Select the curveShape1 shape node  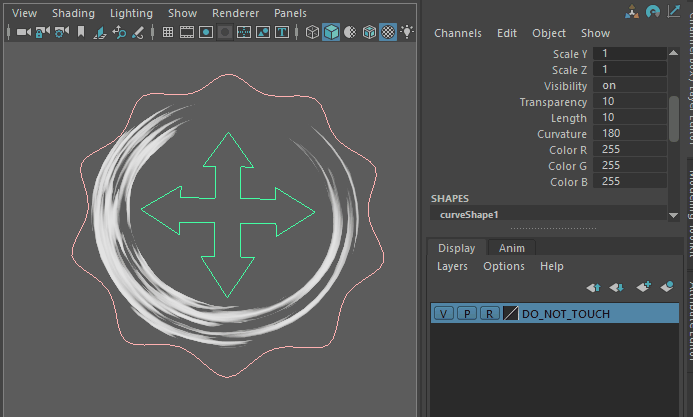coord(548,215)
